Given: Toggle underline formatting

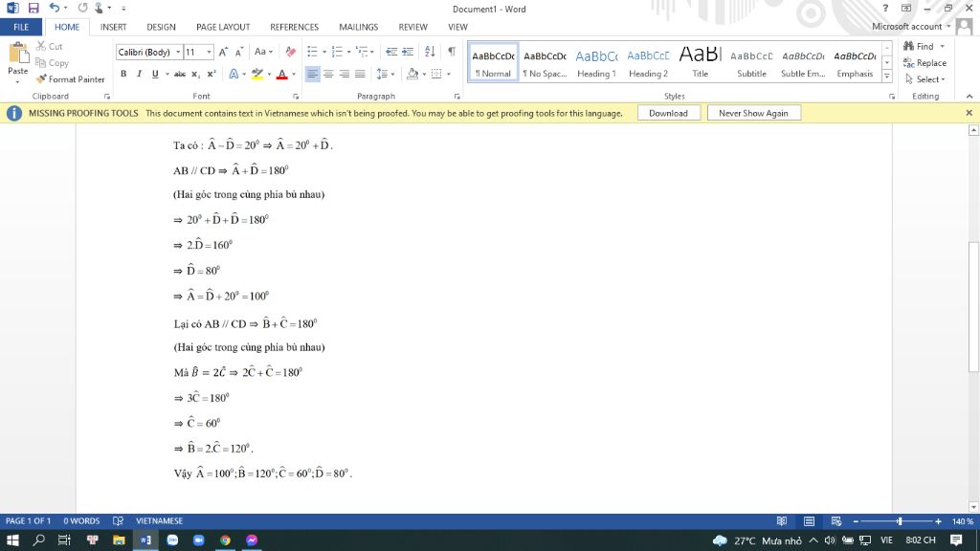Looking at the screenshot, I should tap(155, 74).
